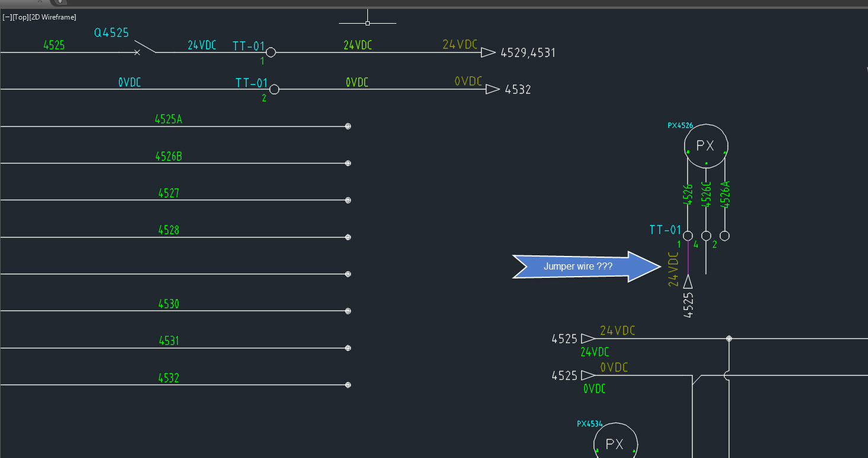Select terminal 1 circle on upper TT-01
Screen dimensions: 868x458
pyautogui.click(x=270, y=52)
